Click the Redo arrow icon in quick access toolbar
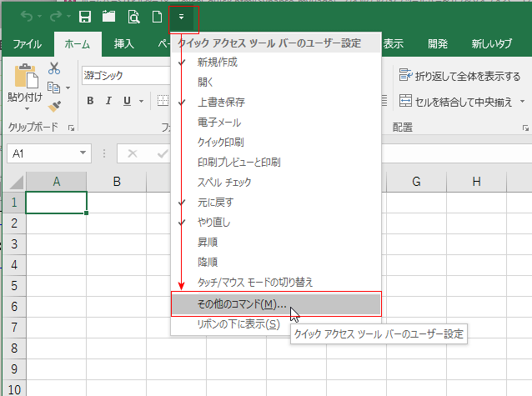This screenshot has height=396, width=532. pos(56,16)
